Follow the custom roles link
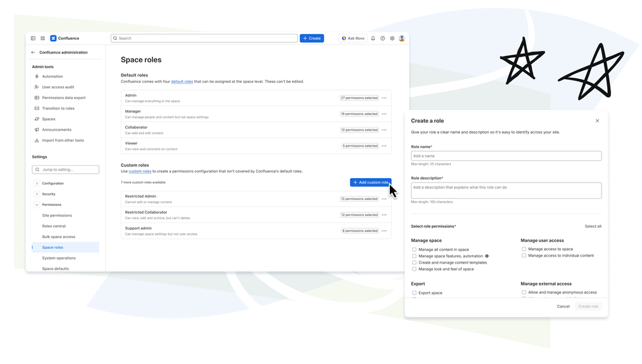This screenshot has width=642, height=364. pos(140,172)
